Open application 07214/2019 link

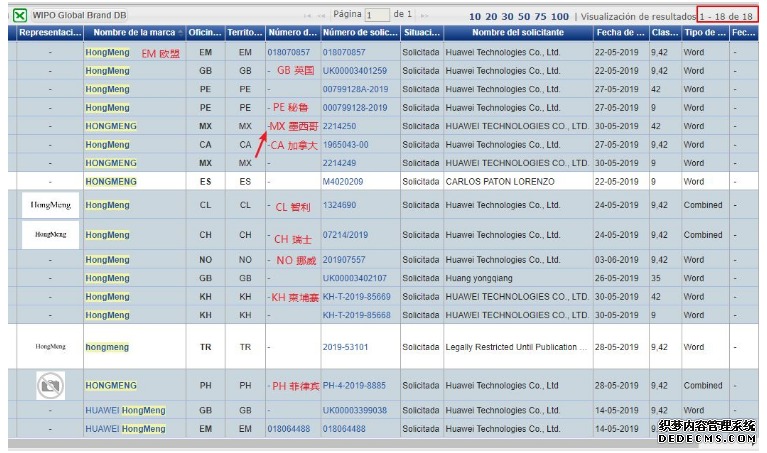[345, 235]
